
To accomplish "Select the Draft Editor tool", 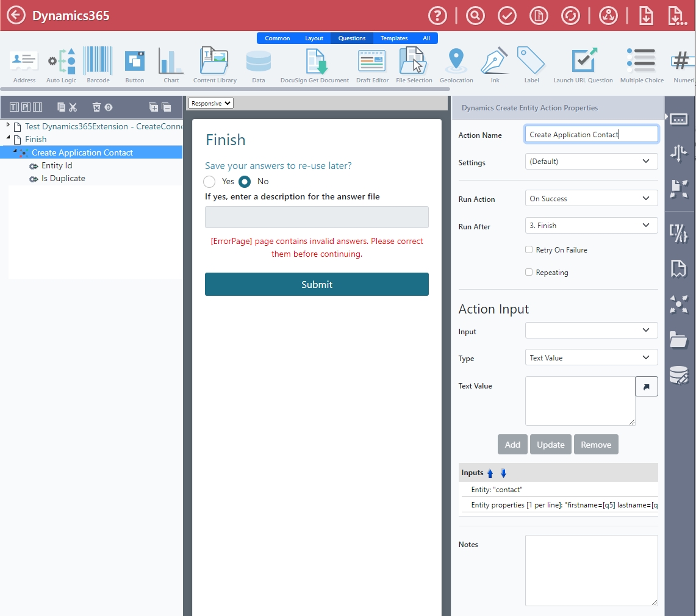I will (372, 65).
